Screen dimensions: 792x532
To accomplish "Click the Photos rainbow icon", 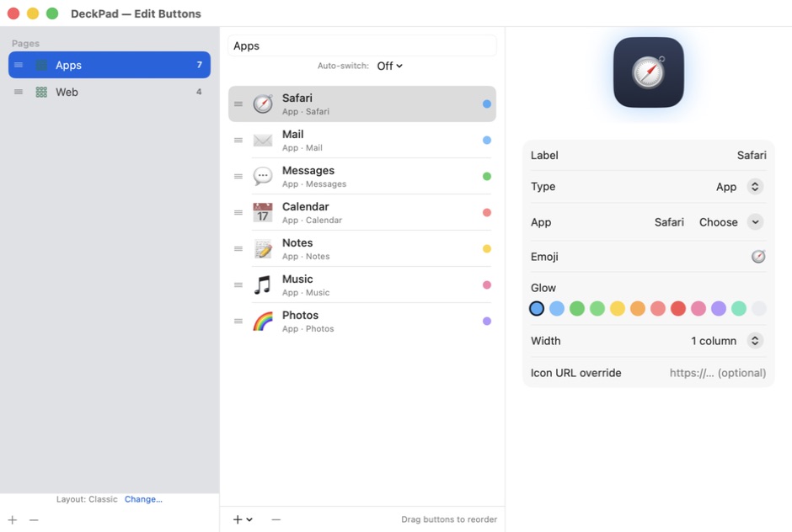I will [263, 321].
